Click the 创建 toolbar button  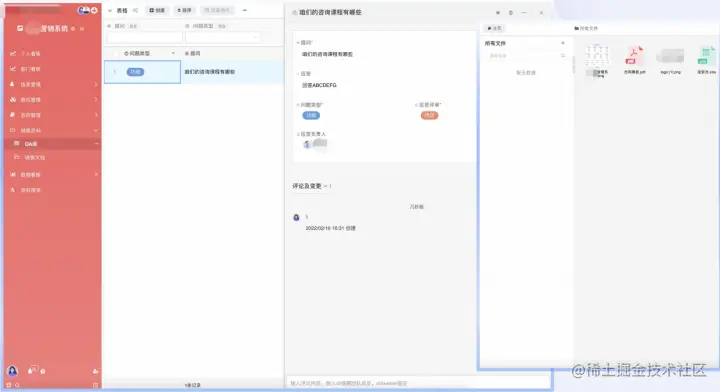pos(157,10)
